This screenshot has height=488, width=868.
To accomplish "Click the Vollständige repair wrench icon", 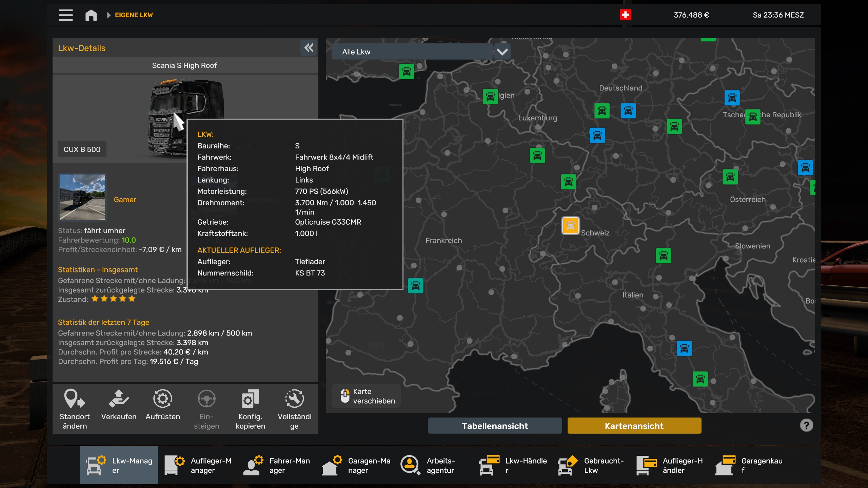I will tap(294, 399).
